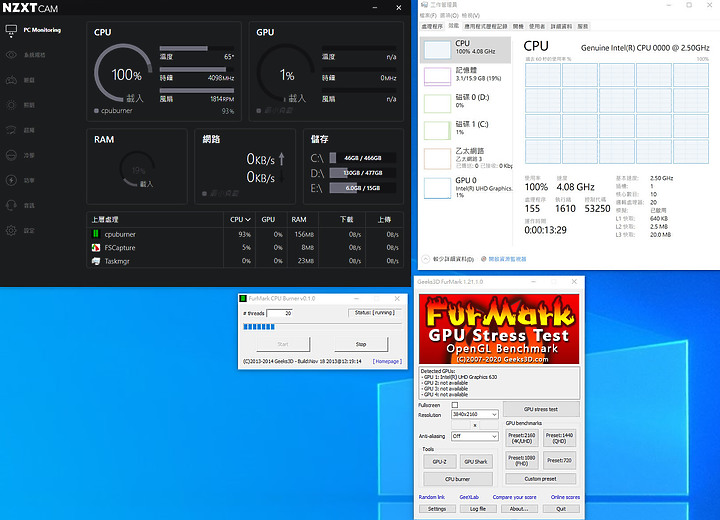
Task: Click the Taskmgr process icon
Action: coord(96,261)
